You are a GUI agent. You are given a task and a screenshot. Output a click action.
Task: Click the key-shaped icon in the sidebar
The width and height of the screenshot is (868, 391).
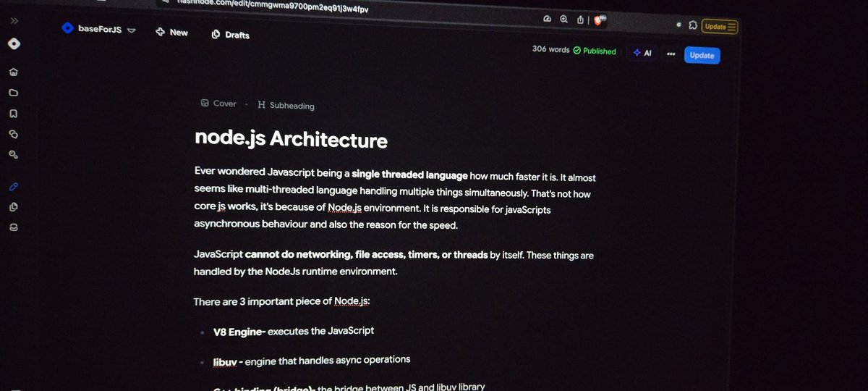13,155
